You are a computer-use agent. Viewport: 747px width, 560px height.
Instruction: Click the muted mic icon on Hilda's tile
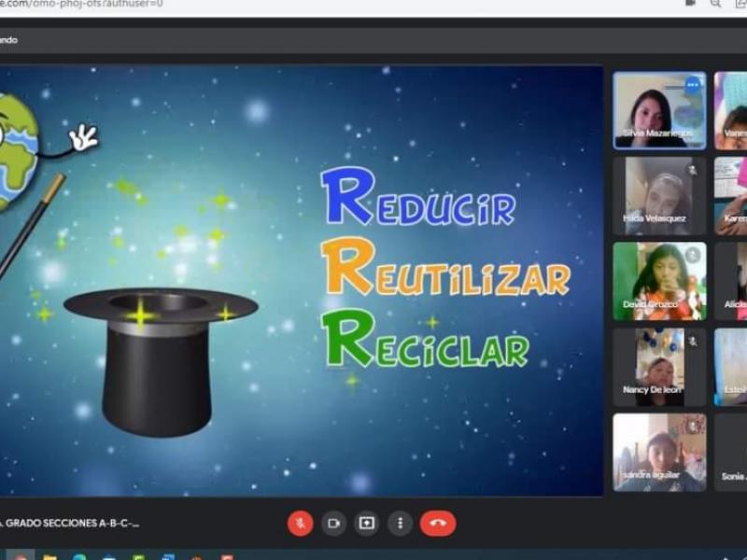pyautogui.click(x=692, y=171)
